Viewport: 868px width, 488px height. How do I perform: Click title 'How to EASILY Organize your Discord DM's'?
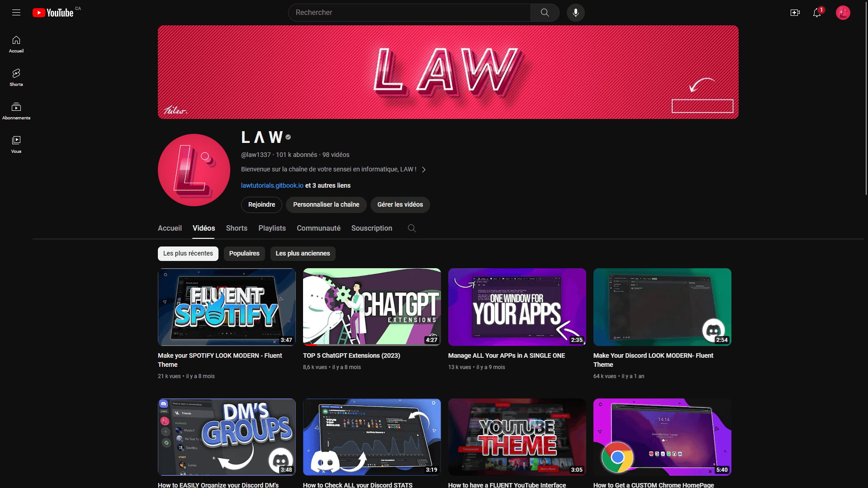coord(218,485)
